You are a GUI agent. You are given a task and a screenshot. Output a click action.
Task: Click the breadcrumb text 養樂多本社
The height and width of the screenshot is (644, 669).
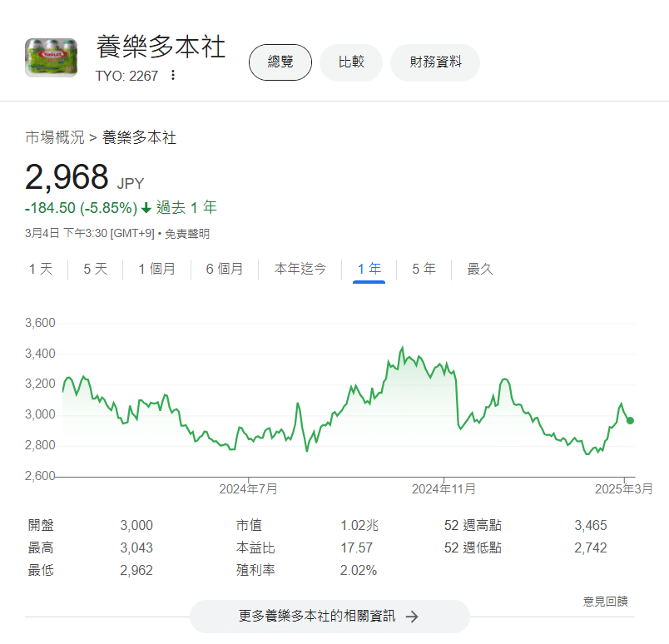click(139, 138)
